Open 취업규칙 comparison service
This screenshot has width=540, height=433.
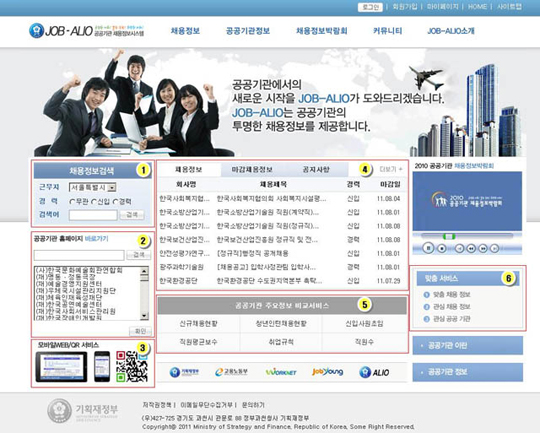pyautogui.click(x=281, y=342)
